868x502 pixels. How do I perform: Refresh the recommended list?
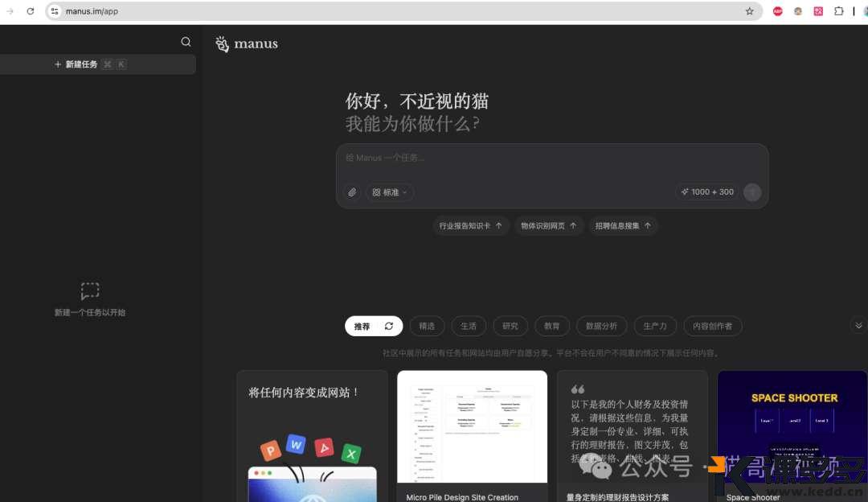[389, 326]
